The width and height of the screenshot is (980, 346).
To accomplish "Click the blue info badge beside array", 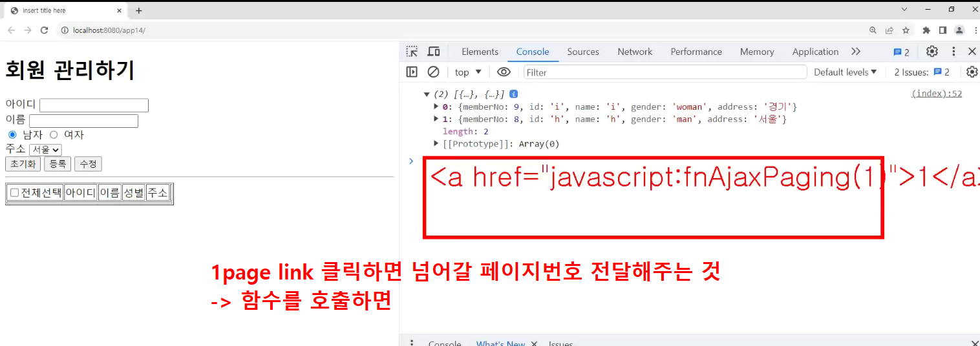I will pos(513,94).
